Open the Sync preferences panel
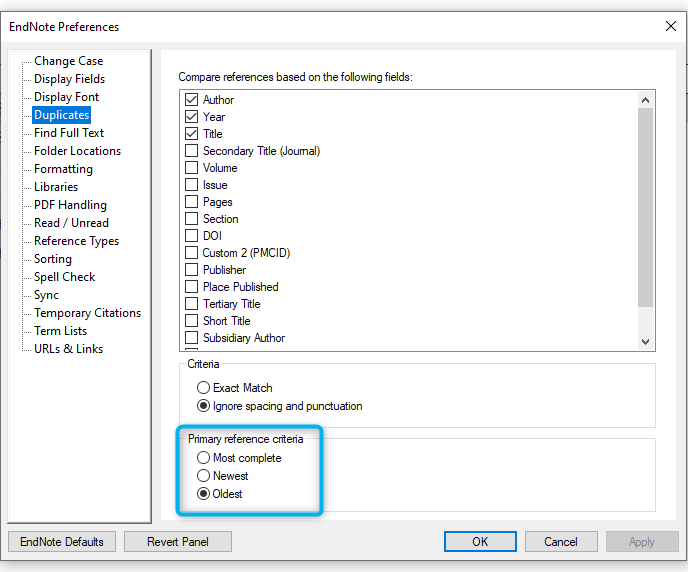The width and height of the screenshot is (688, 572). pos(46,295)
